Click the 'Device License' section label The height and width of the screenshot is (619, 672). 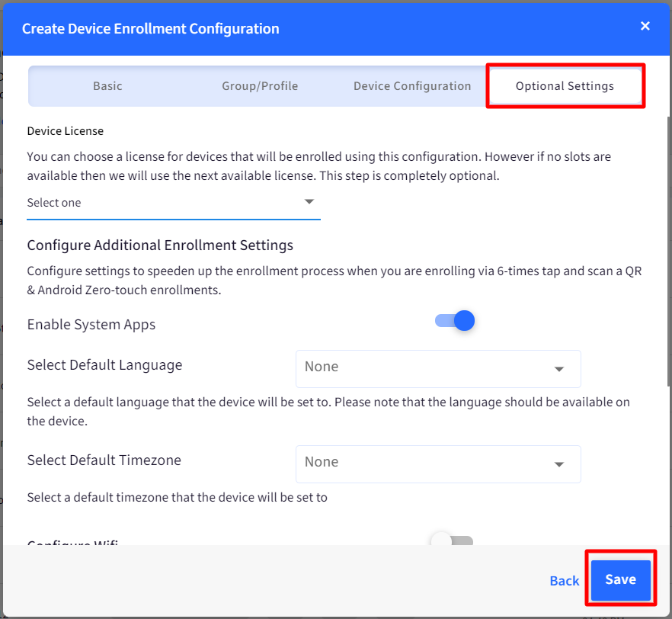66,131
